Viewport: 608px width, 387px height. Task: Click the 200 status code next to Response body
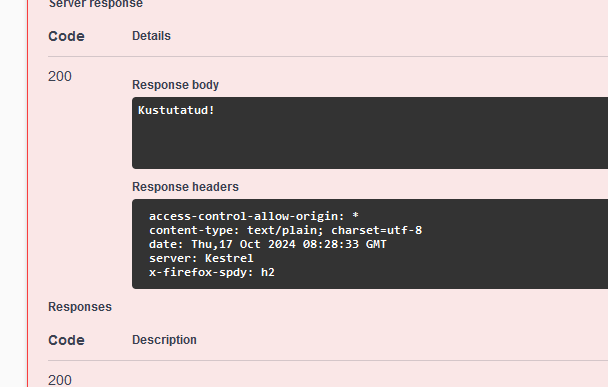60,76
